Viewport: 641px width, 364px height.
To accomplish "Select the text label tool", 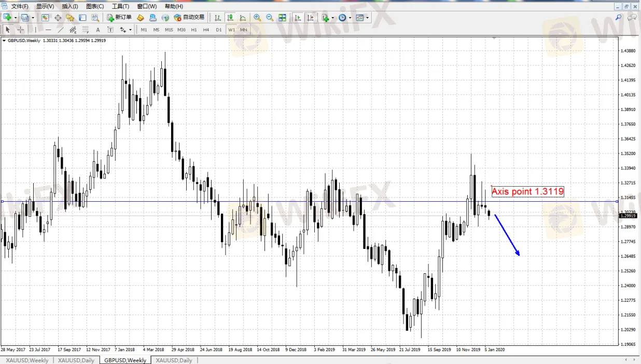I will pyautogui.click(x=98, y=30).
